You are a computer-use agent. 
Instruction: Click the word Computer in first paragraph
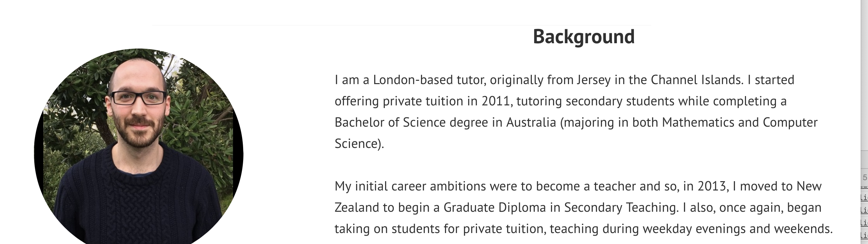coord(790,122)
